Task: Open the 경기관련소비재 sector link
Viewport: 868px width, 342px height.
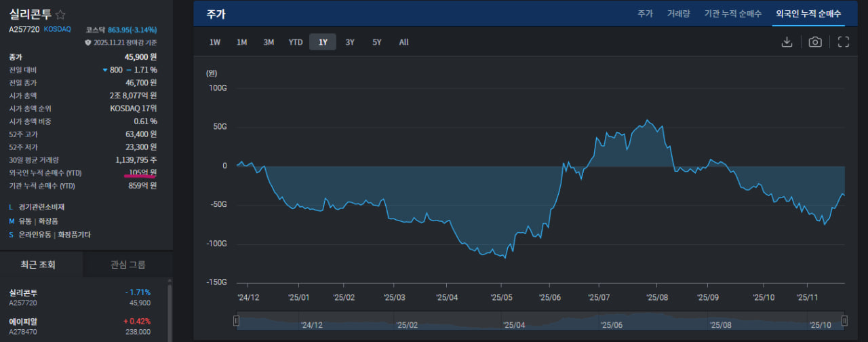Action: [45, 207]
